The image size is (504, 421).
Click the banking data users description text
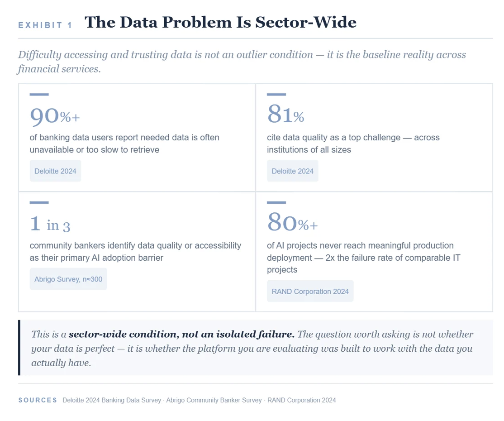(124, 144)
